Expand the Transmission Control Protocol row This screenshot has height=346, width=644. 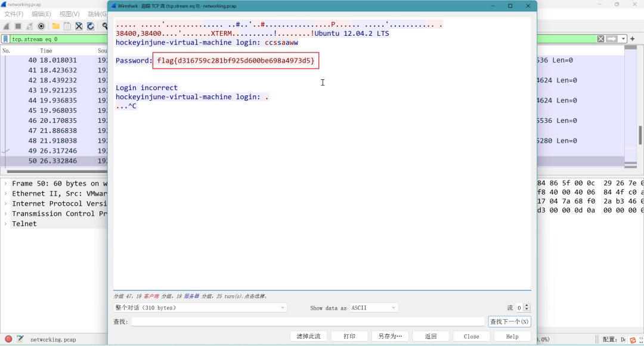click(x=6, y=214)
